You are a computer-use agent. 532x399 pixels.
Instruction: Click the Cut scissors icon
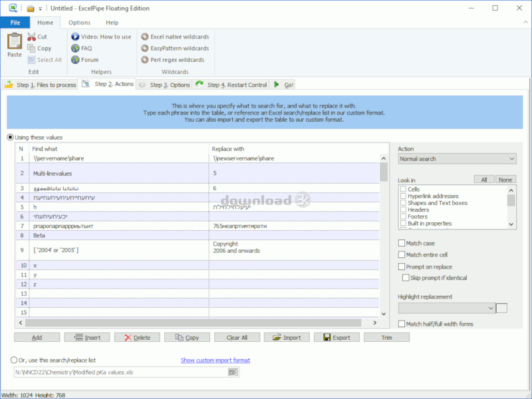(32, 37)
